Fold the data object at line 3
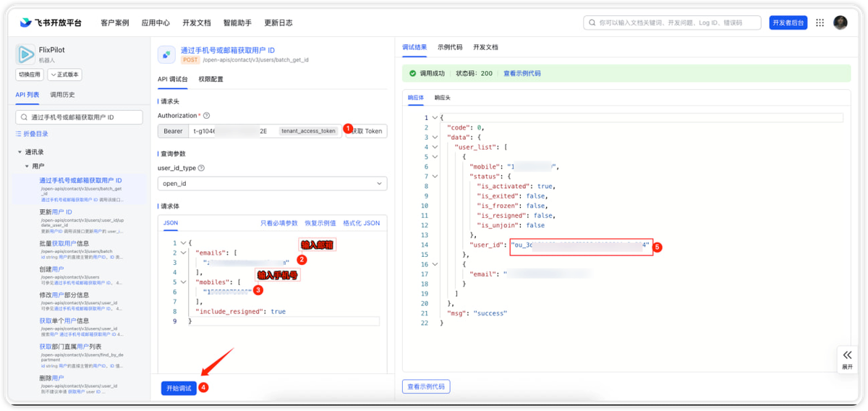This screenshot has height=411, width=868. [x=435, y=137]
